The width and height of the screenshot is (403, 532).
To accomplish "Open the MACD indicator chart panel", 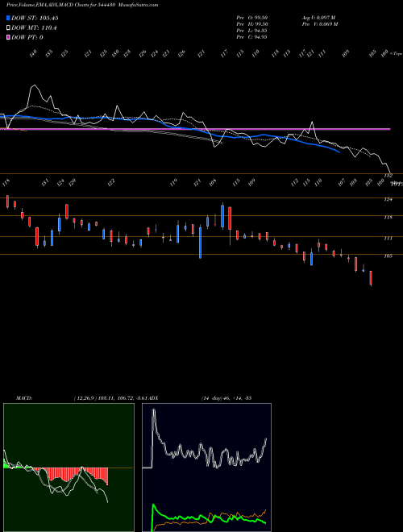I will tap(69, 468).
